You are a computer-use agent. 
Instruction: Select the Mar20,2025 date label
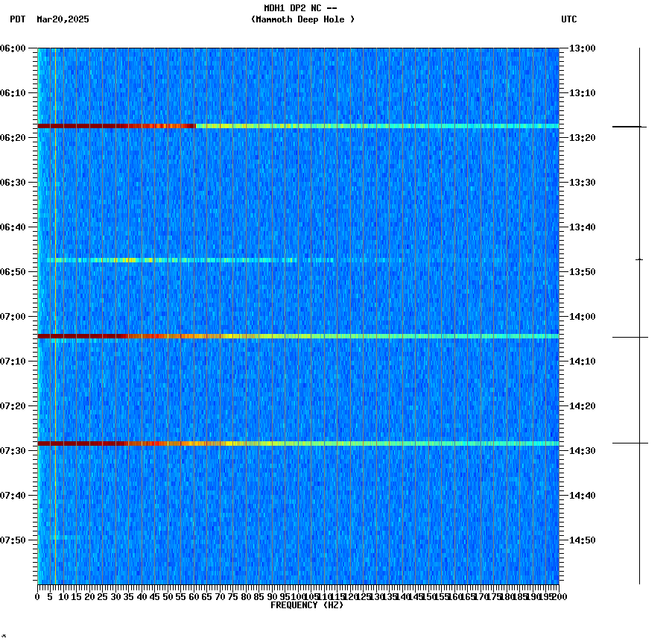[63, 20]
